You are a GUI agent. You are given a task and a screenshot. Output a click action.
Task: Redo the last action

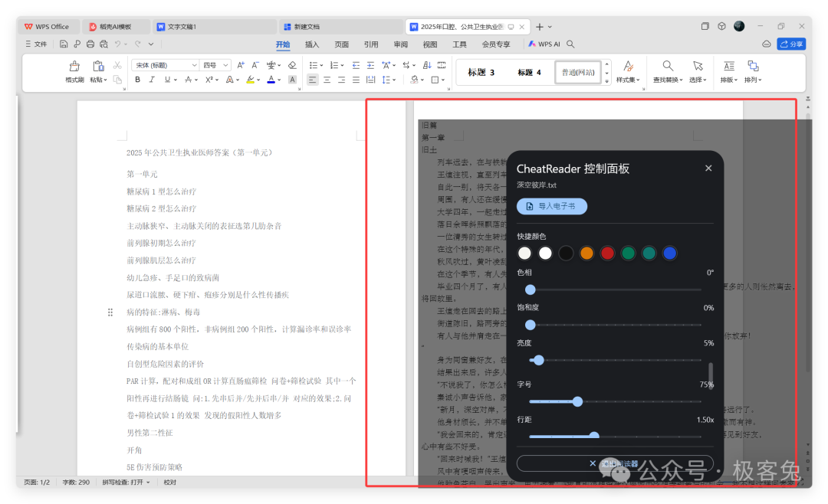tap(138, 44)
